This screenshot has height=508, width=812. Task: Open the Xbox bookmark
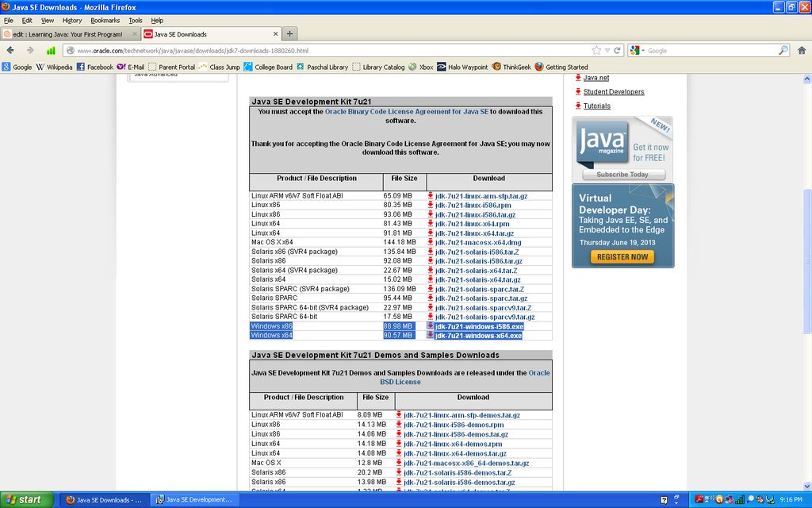[421, 67]
